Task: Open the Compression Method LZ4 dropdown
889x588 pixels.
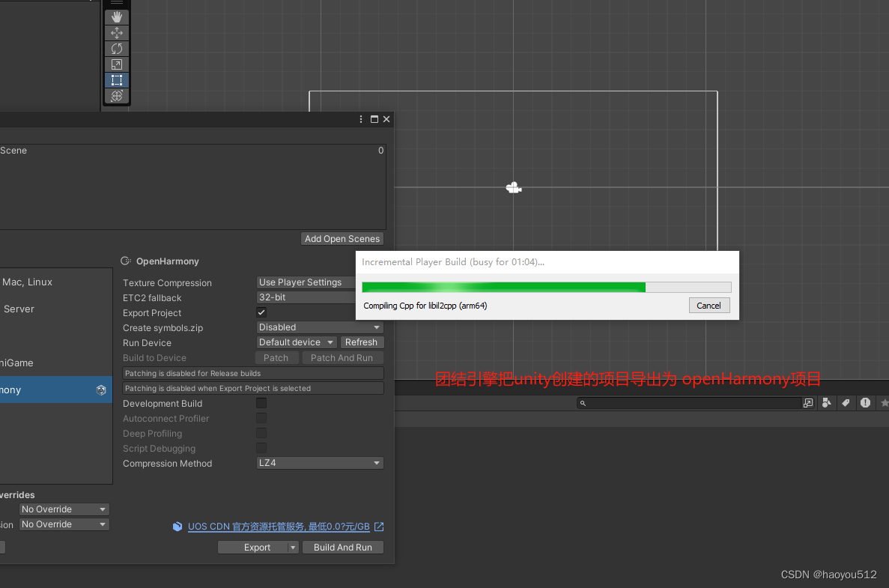Action: [319, 463]
